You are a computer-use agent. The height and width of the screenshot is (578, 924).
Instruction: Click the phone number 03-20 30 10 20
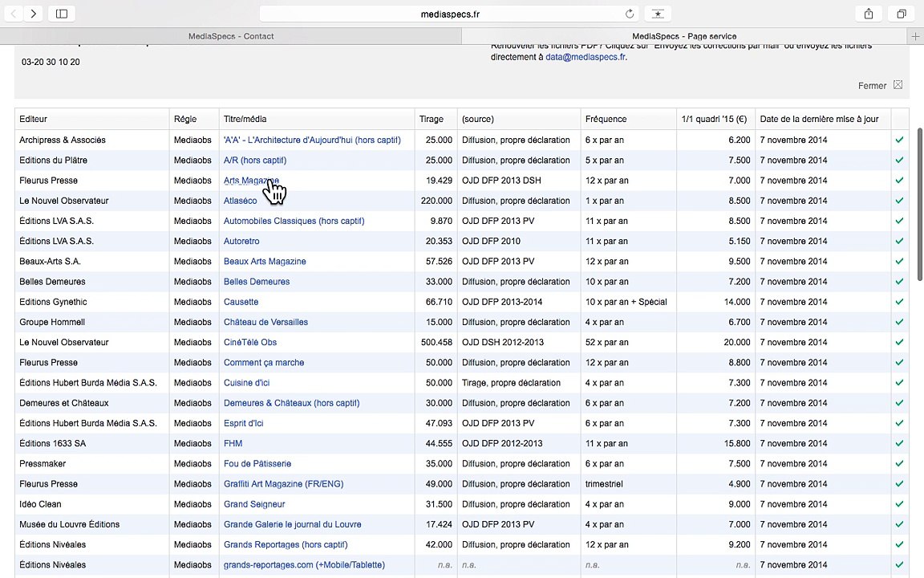51,62
